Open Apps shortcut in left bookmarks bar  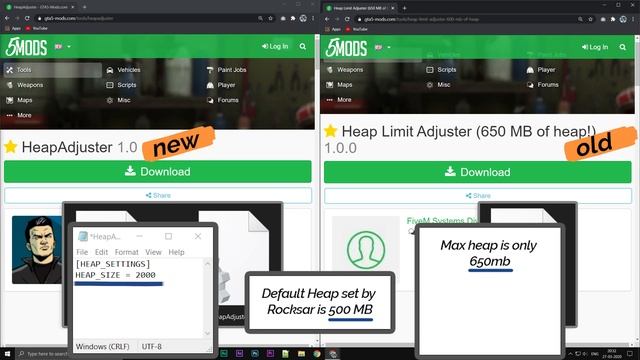click(x=13, y=29)
